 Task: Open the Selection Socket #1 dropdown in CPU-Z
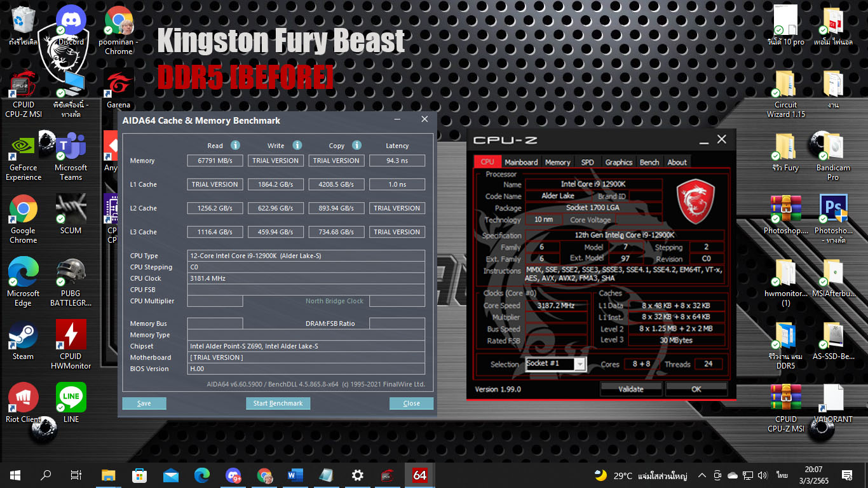580,364
